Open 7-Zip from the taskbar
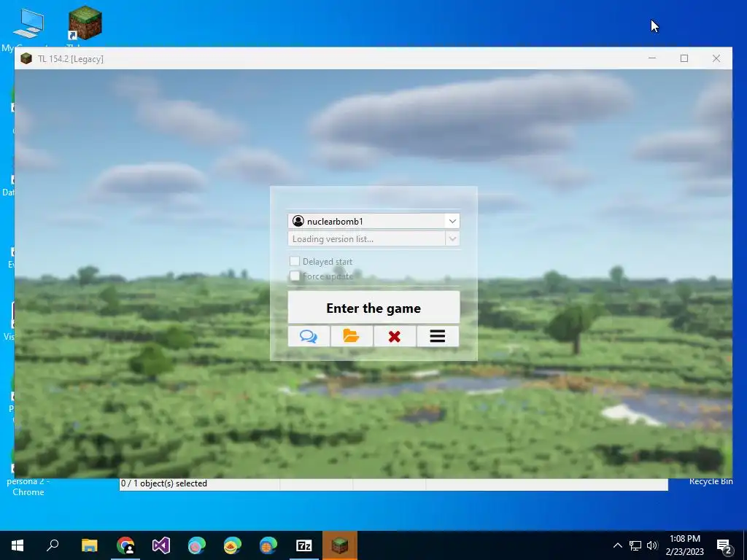This screenshot has width=747, height=560. (304, 545)
